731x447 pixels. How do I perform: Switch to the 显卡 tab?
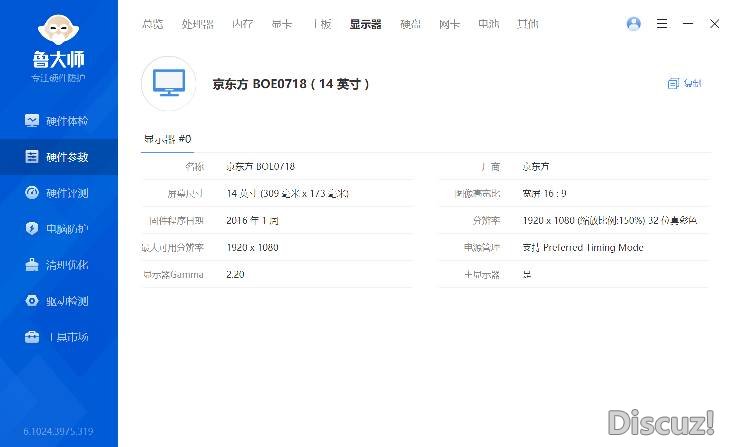coord(282,24)
